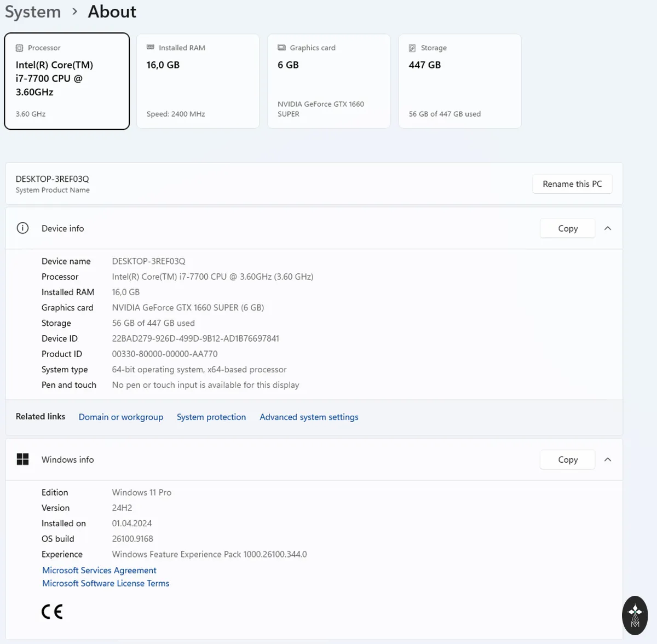Click device name value DESKTOP-3REF03Q in Device info
The image size is (657, 644).
click(148, 261)
